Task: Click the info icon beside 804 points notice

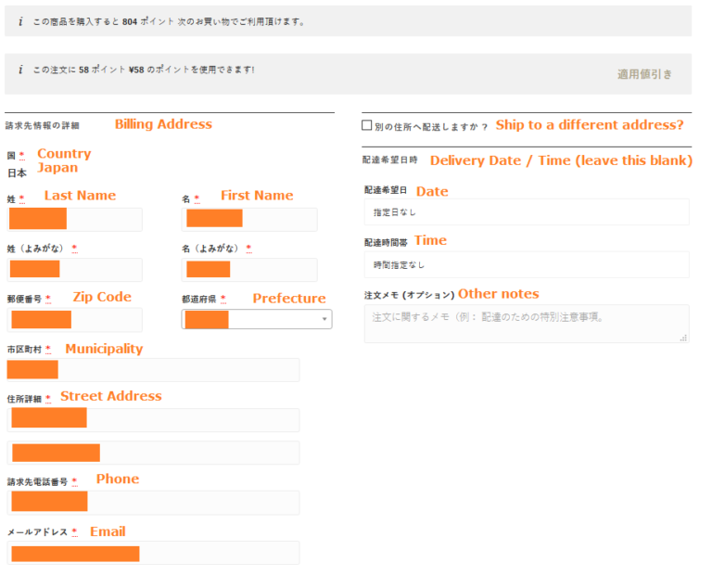Action: 19,20
